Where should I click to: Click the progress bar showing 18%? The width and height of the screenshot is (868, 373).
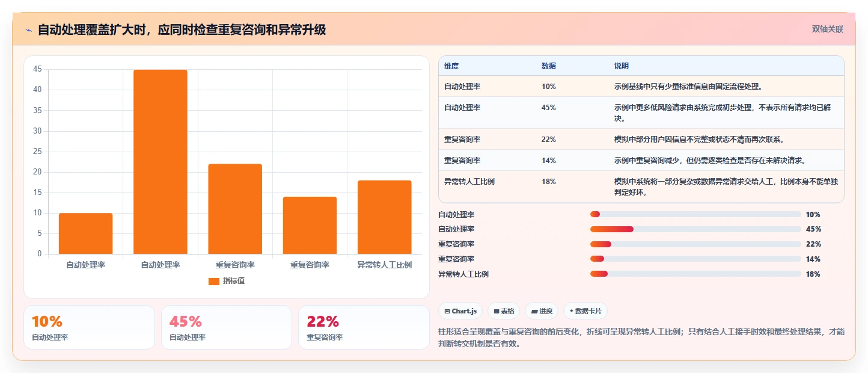pos(695,274)
